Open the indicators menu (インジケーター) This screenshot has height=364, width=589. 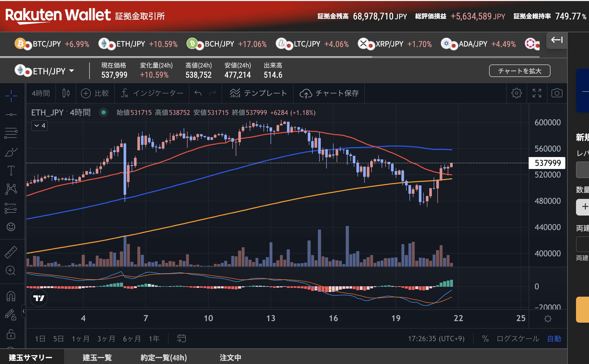click(152, 93)
